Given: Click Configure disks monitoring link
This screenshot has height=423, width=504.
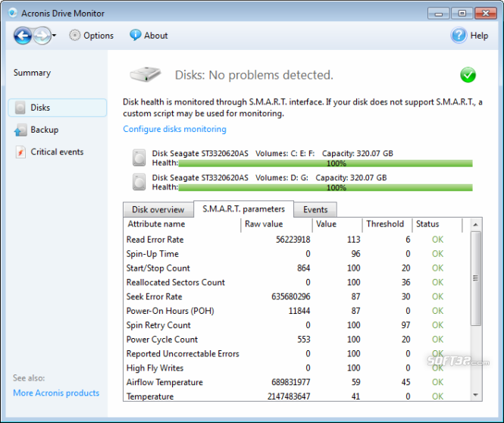Looking at the screenshot, I should (174, 129).
